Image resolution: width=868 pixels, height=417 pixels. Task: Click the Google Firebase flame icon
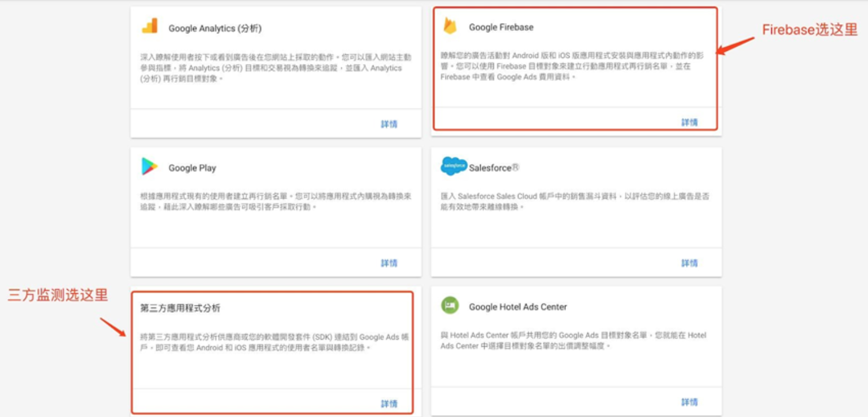(x=450, y=26)
